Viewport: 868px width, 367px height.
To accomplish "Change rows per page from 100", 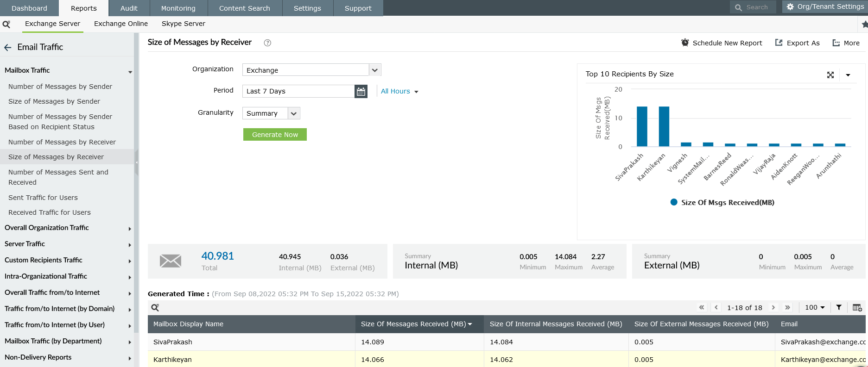I will pyautogui.click(x=815, y=307).
